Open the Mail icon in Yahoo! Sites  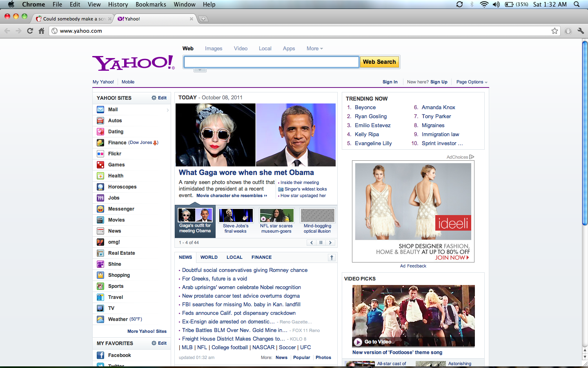(100, 110)
